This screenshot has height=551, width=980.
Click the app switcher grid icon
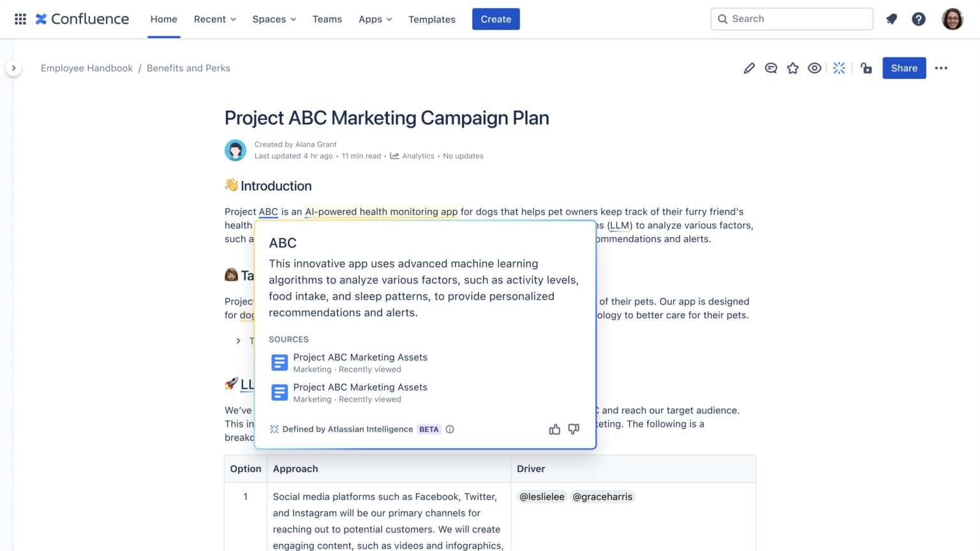(20, 18)
